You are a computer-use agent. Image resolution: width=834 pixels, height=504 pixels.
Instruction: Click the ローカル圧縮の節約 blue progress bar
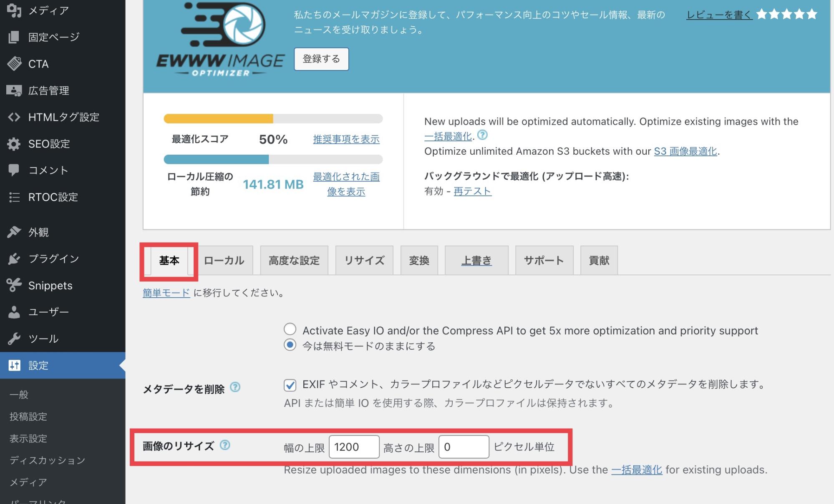(x=273, y=159)
